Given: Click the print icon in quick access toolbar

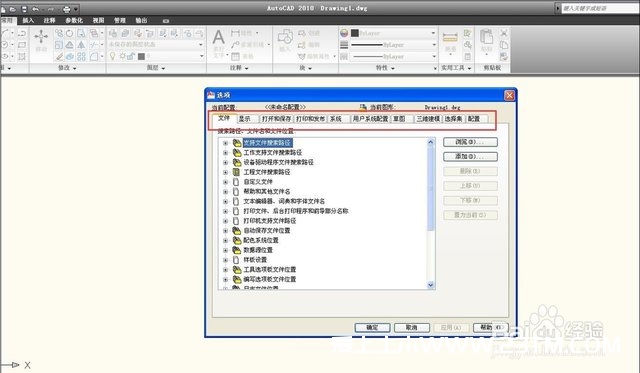Looking at the screenshot, I should coord(67,9).
